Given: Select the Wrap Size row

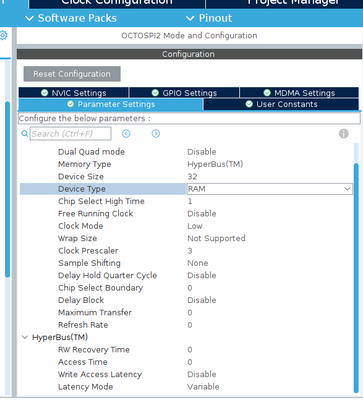Looking at the screenshot, I should [x=186, y=238].
